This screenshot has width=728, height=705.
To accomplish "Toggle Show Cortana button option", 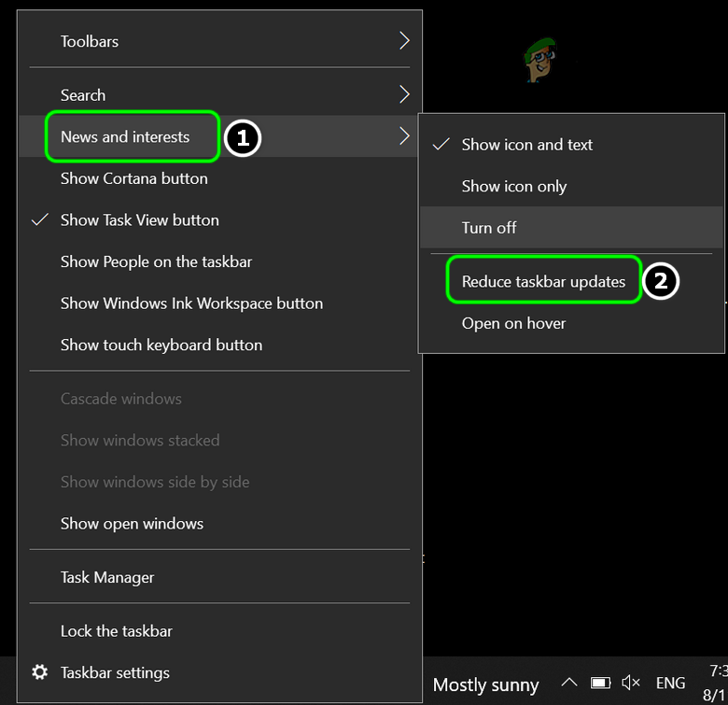I will click(134, 178).
